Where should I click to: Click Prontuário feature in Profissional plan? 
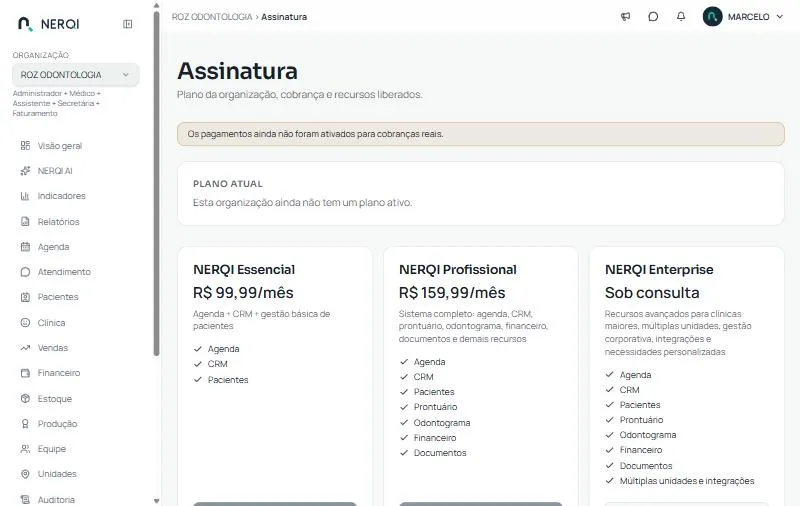coord(435,407)
